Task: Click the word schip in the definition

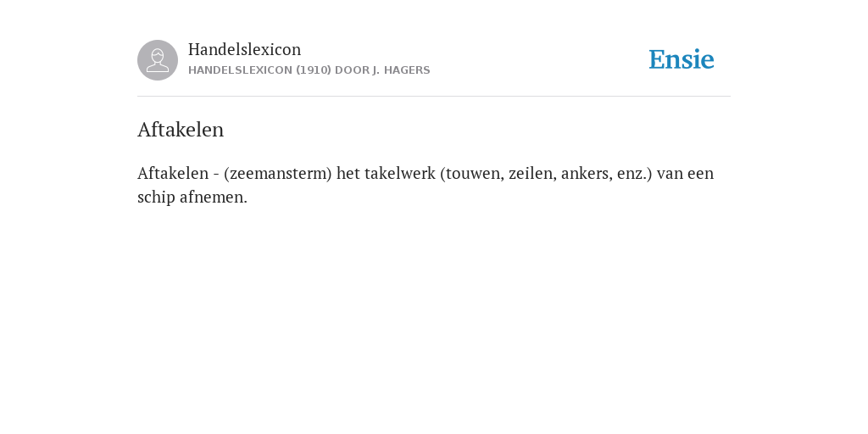Action: (x=156, y=197)
